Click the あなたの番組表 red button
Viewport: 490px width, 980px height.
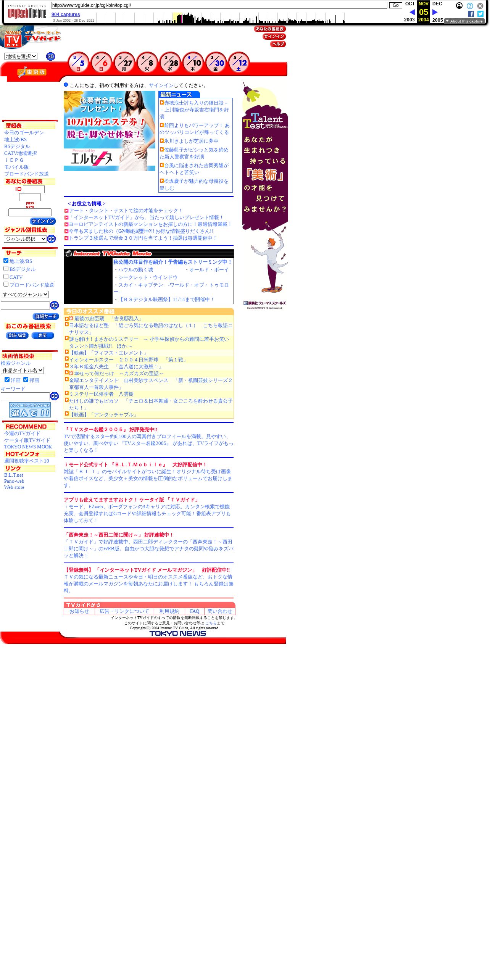[270, 29]
